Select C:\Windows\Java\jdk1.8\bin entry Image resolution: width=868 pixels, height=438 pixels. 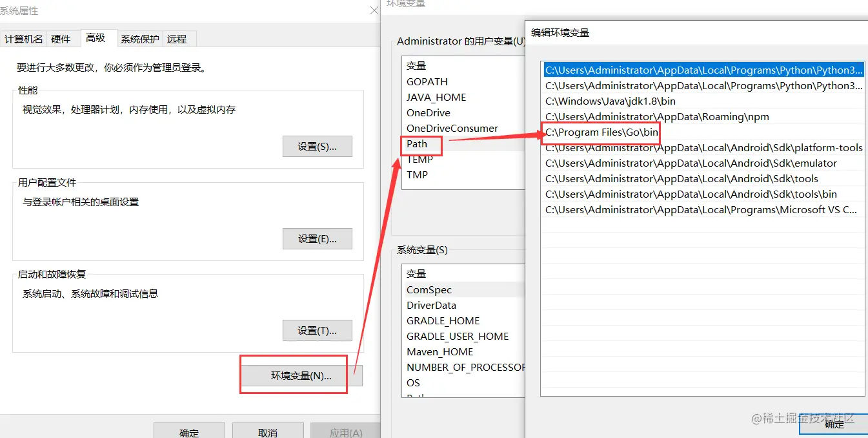click(x=703, y=101)
